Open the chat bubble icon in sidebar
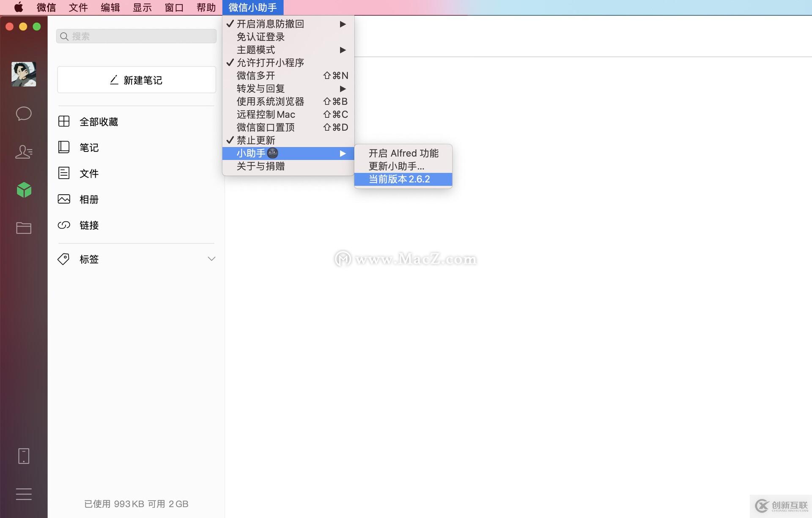Viewport: 812px width, 518px height. coord(24,113)
